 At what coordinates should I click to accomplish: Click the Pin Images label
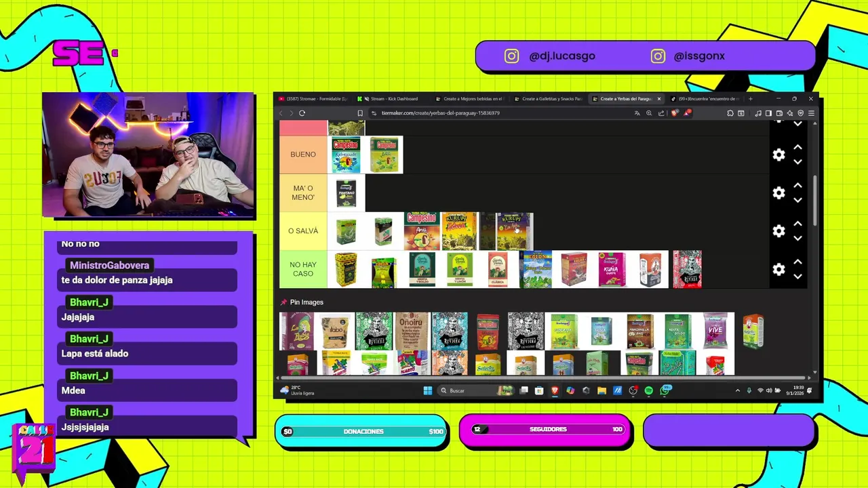pos(307,302)
